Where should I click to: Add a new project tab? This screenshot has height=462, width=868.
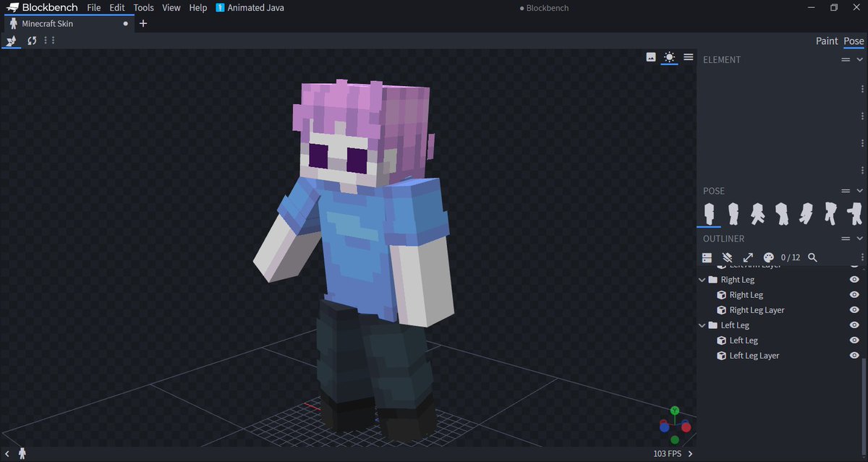coord(143,23)
